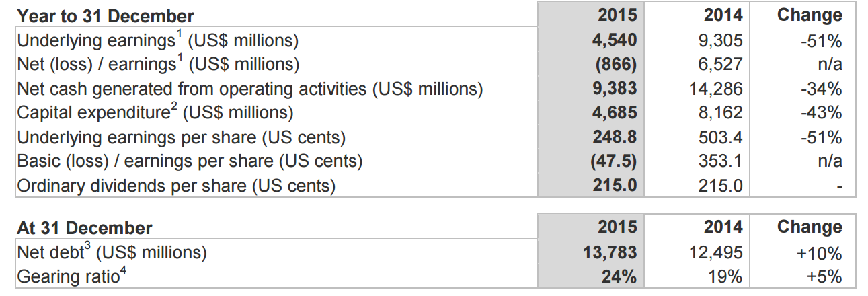Select the underlying earnings per share 248.8
Image resolution: width=868 pixels, height=296 pixels.
tap(614, 137)
